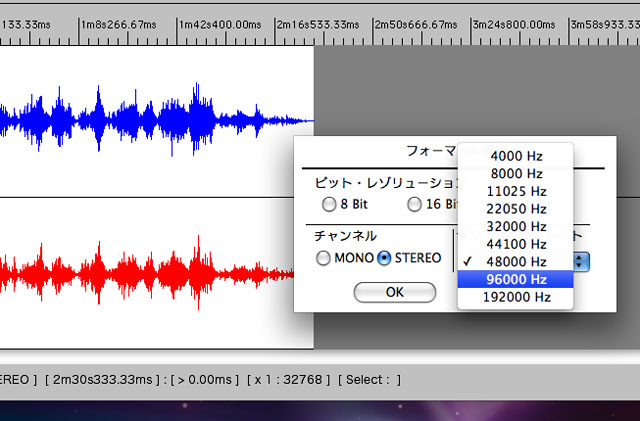Click the 'x 1 : 32768' zoom status
This screenshot has width=640, height=421.
[288, 380]
